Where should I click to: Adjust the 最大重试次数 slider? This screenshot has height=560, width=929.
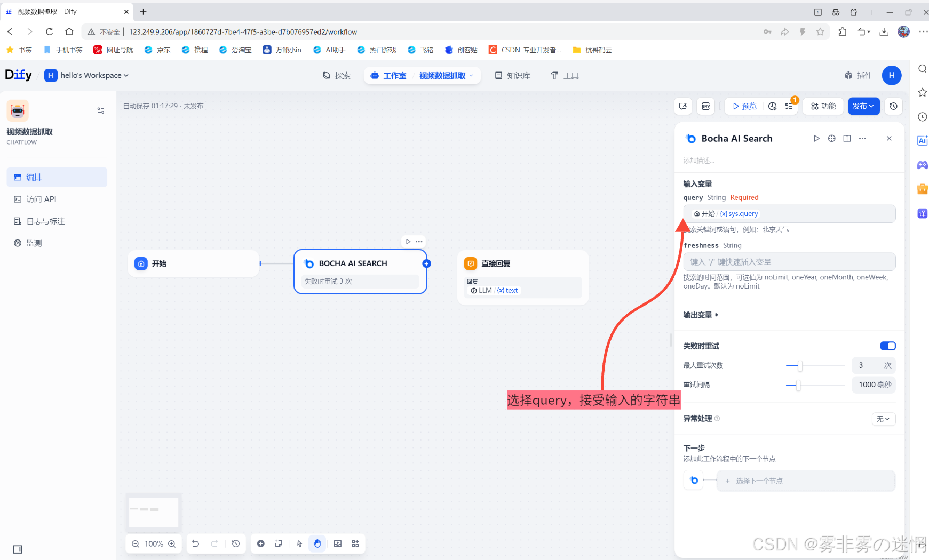(800, 366)
